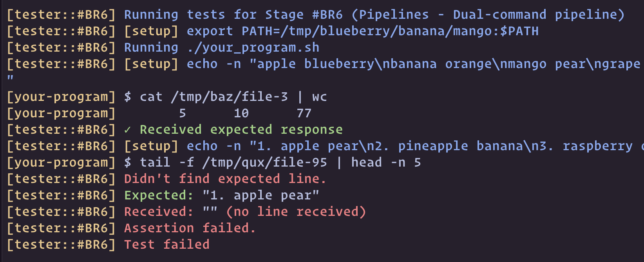Click the red "Assertion failed." message
The image size is (644, 262).
(190, 228)
